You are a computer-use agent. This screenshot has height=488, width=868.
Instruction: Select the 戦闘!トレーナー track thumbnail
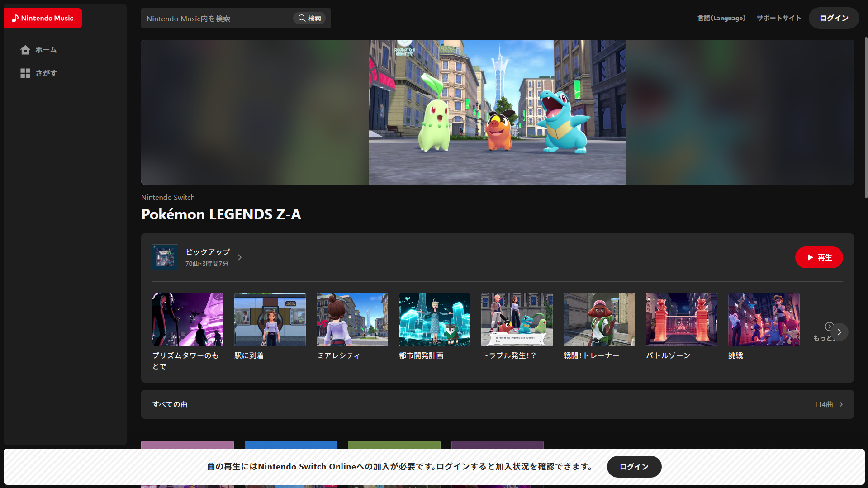click(599, 319)
